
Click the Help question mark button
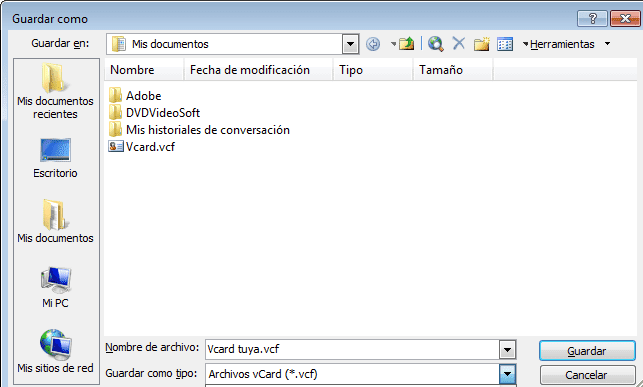point(592,18)
